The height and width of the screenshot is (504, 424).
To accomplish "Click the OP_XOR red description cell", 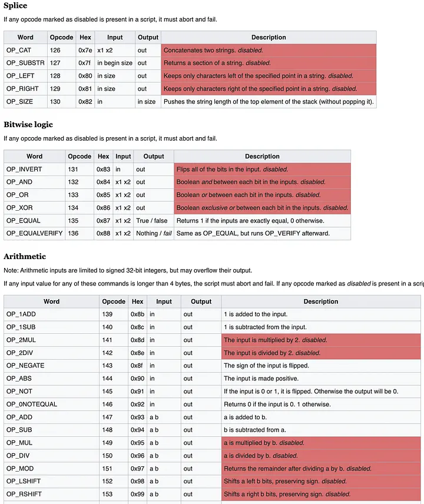I will coord(262,208).
